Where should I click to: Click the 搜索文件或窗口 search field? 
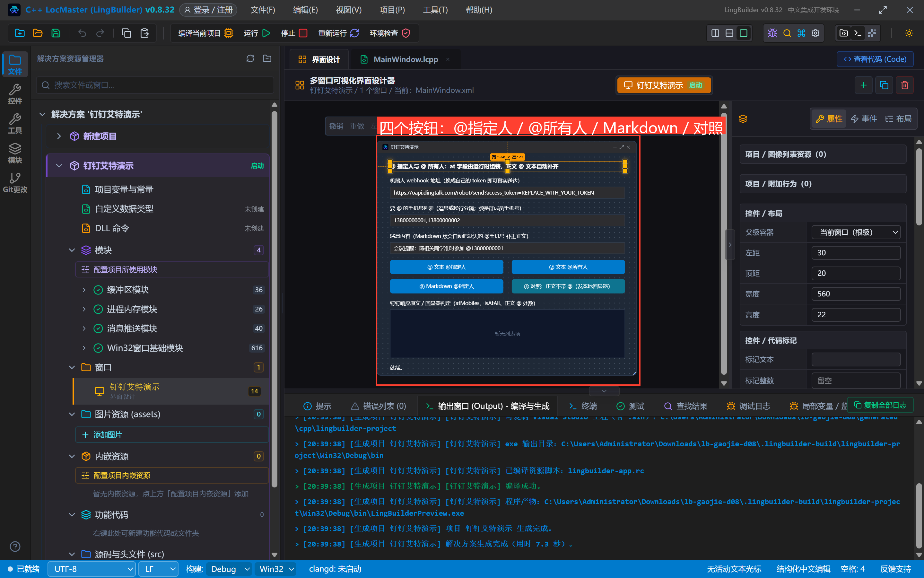(155, 85)
